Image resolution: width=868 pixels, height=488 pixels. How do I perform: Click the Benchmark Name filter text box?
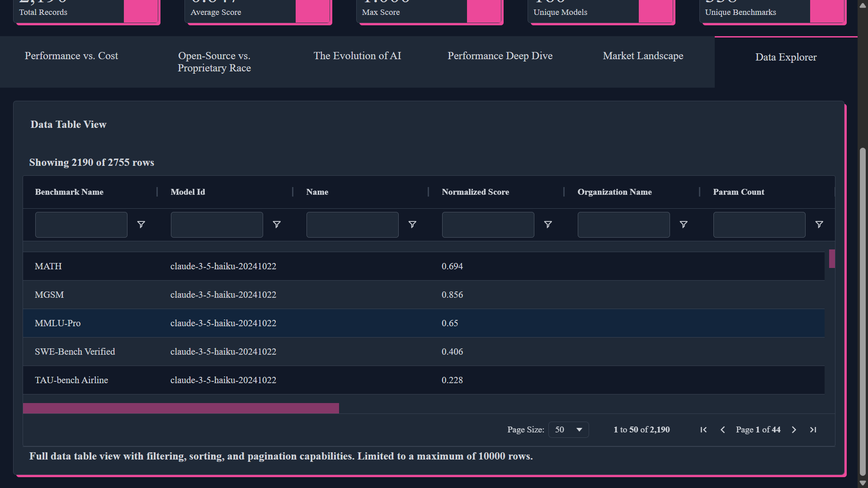click(81, 225)
